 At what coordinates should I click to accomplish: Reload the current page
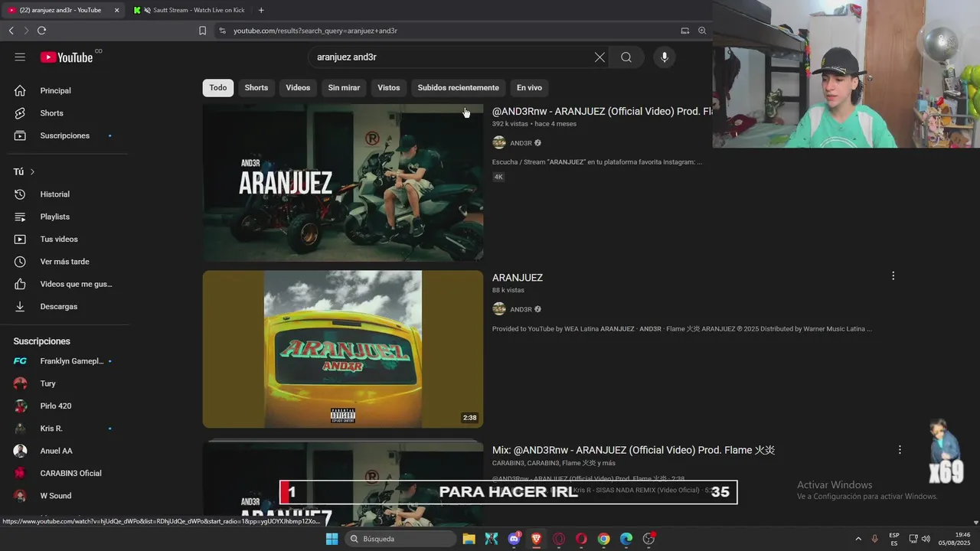(41, 31)
